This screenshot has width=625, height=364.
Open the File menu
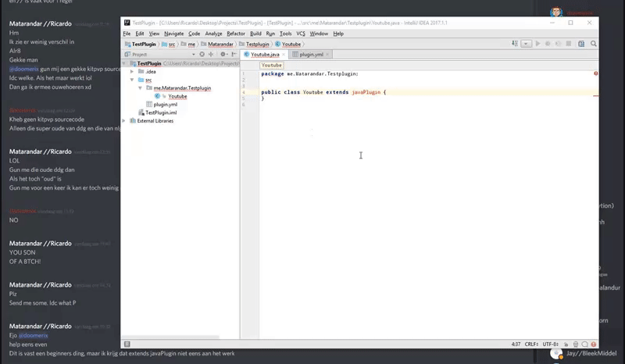pyautogui.click(x=127, y=34)
